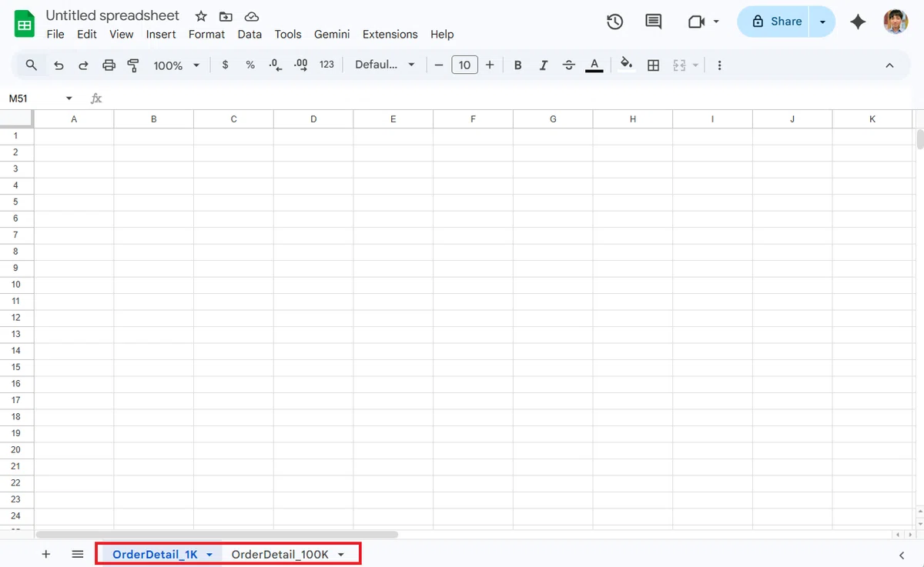Open the Data menu
The image size is (924, 567).
click(x=249, y=35)
